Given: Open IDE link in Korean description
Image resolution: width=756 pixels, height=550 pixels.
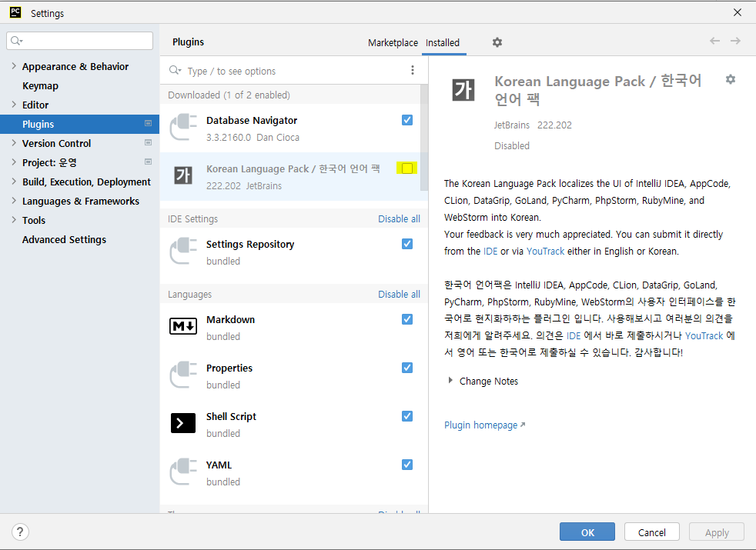Looking at the screenshot, I should point(574,335).
